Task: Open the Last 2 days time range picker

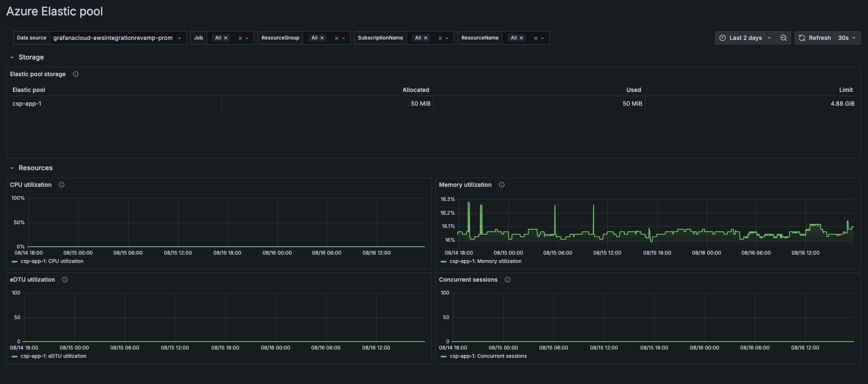Action: tap(745, 38)
